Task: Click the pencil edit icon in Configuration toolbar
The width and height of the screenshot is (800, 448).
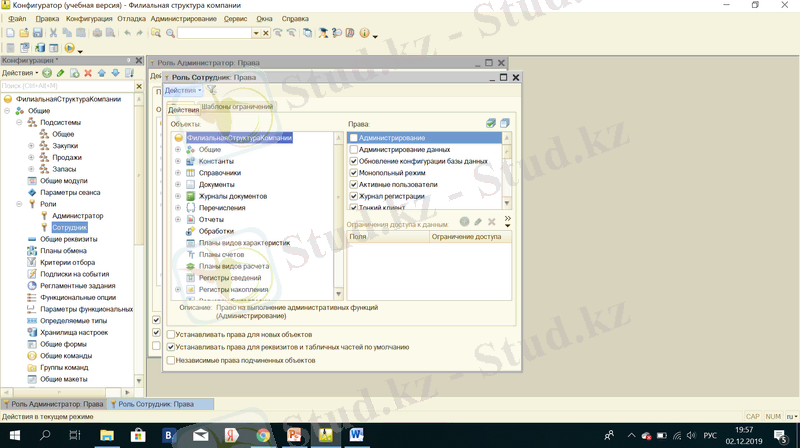Action: (x=61, y=73)
